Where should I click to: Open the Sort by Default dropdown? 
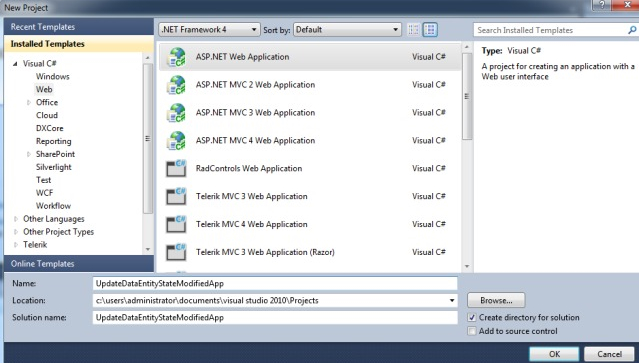(347, 30)
